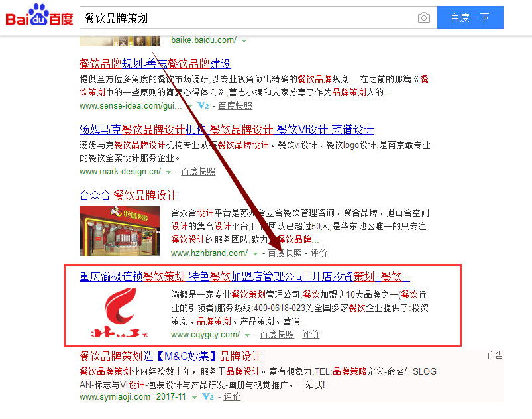Expand dropdown arrow after www.mark-design.cn
The height and width of the screenshot is (419, 532).
(168, 172)
